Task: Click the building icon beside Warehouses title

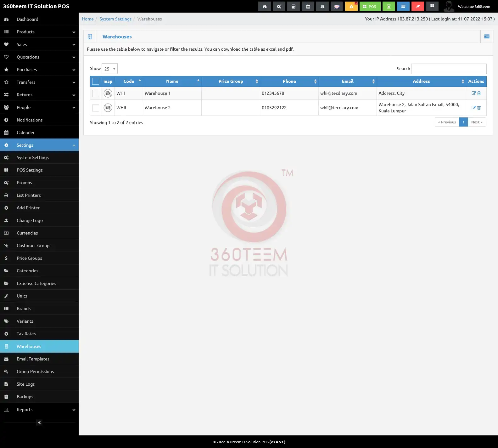Action: tap(90, 37)
